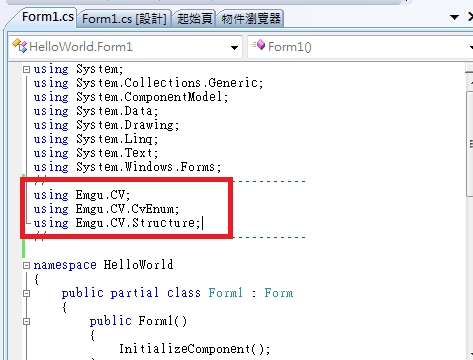Click 'using System.Text;' line

coord(96,153)
